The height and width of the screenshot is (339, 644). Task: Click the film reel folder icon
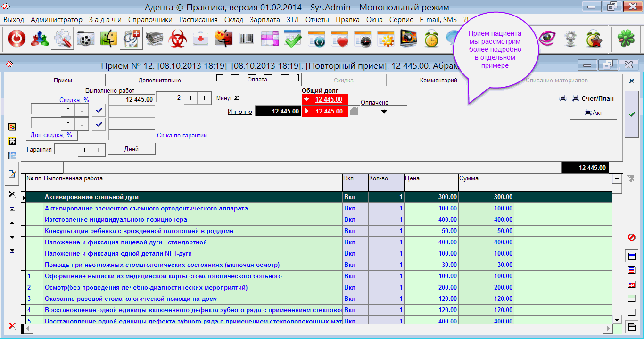pyautogui.click(x=86, y=40)
